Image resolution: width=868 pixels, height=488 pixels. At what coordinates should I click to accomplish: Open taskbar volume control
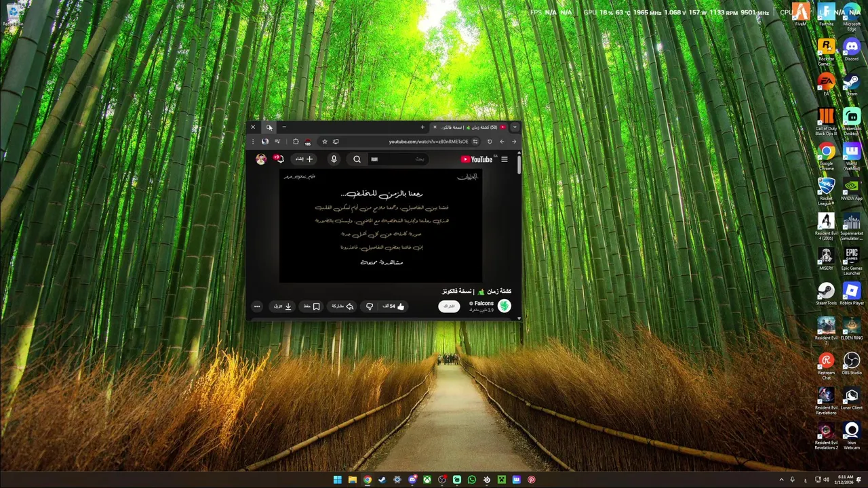pyautogui.click(x=826, y=480)
